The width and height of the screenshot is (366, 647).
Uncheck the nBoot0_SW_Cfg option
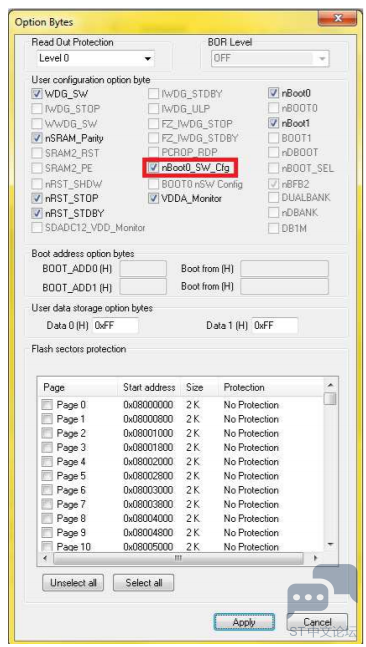153,168
